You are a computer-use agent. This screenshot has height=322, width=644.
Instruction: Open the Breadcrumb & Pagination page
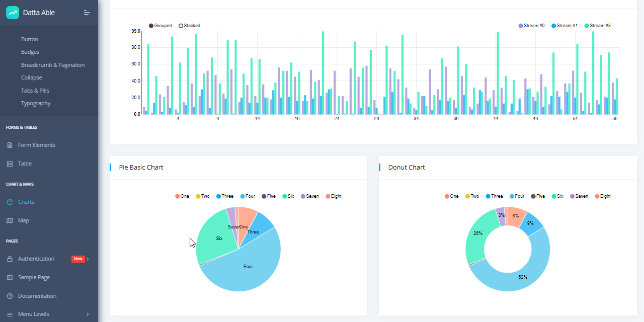click(x=53, y=65)
